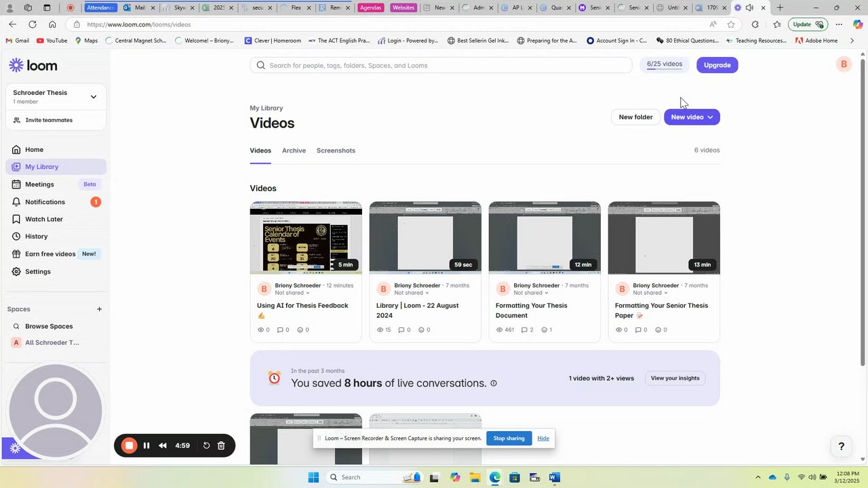
Task: Open History in the sidebar
Action: click(56, 237)
